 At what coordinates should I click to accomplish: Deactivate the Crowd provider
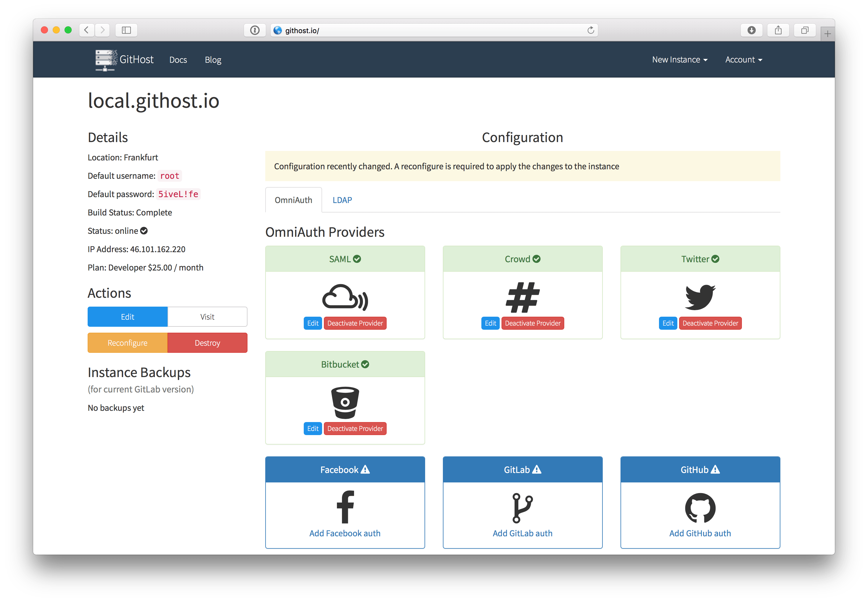click(x=532, y=323)
